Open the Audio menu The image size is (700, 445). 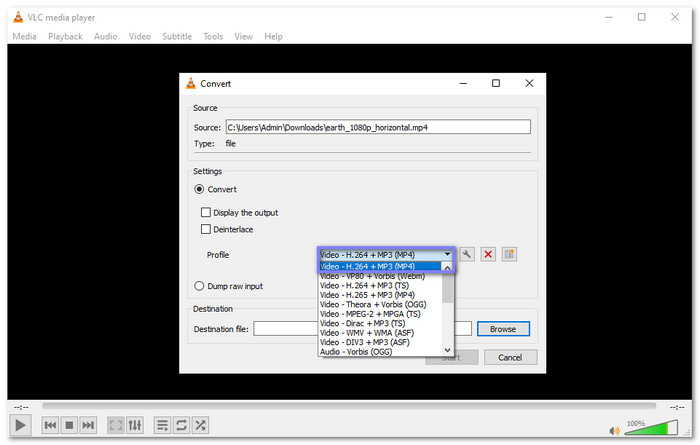coord(105,37)
